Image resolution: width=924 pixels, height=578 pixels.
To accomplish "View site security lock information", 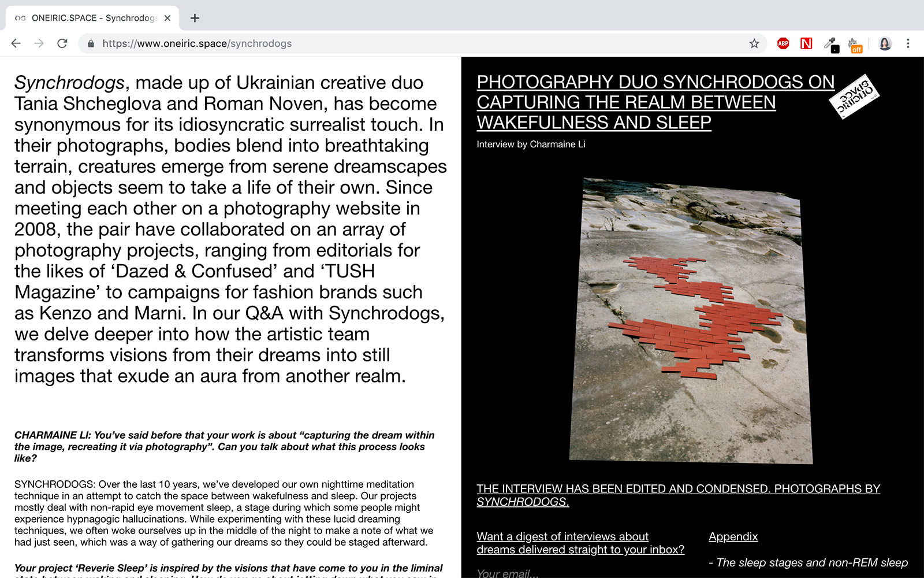I will tap(91, 43).
